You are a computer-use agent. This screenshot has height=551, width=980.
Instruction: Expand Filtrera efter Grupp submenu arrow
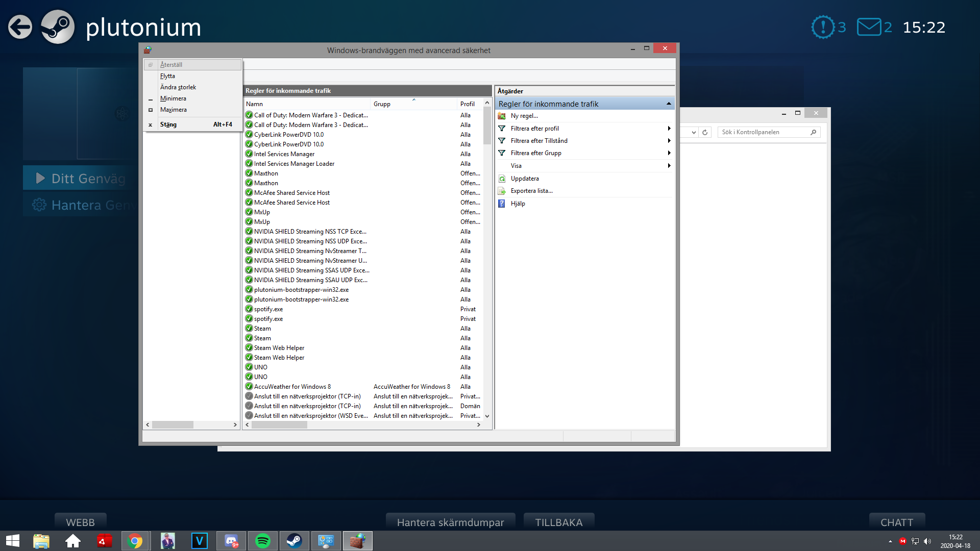point(669,153)
